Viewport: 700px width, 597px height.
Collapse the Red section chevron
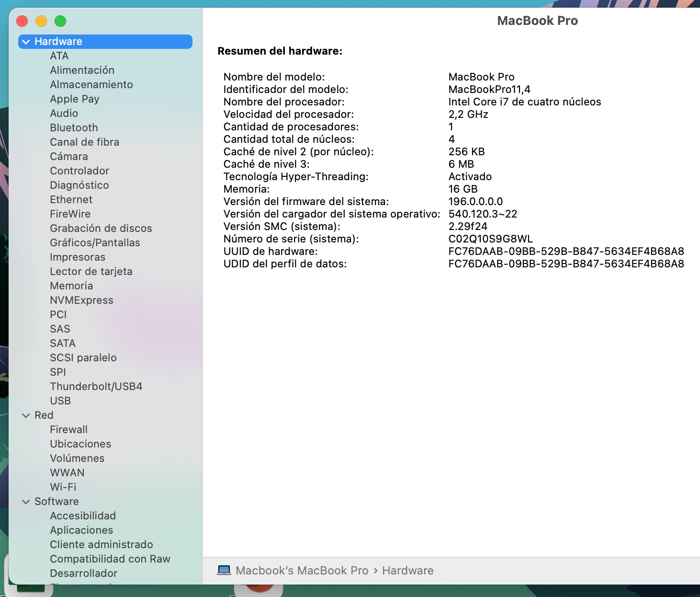point(26,415)
